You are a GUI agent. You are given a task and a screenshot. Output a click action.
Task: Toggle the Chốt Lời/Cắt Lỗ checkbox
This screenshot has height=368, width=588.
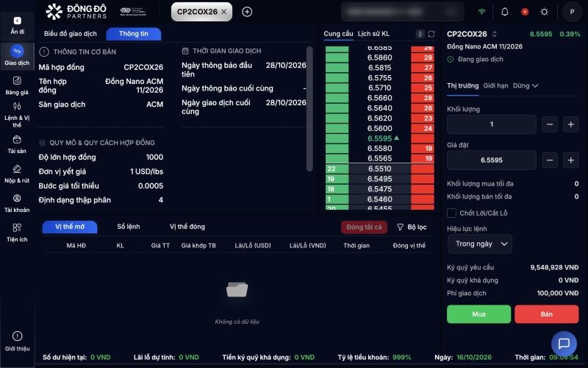451,213
